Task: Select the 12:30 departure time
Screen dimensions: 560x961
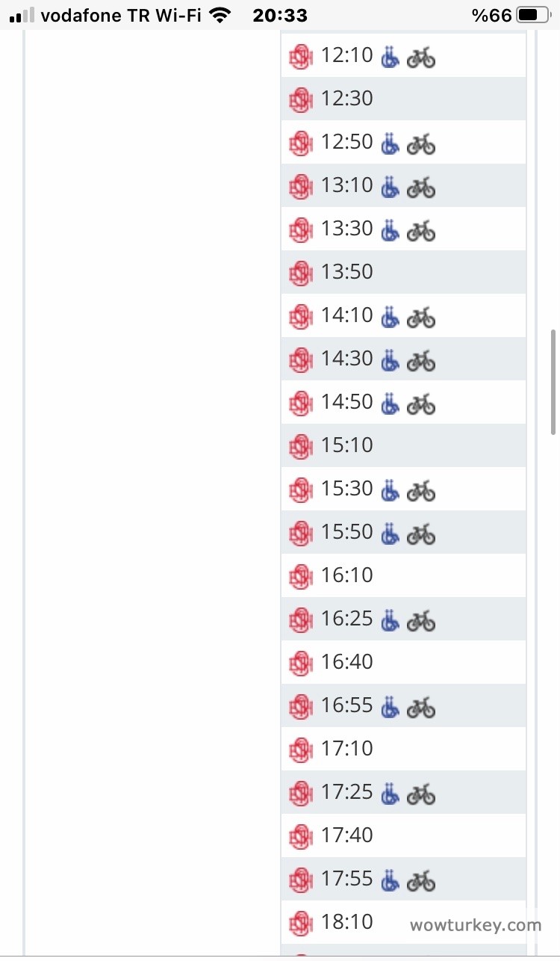Action: [347, 99]
